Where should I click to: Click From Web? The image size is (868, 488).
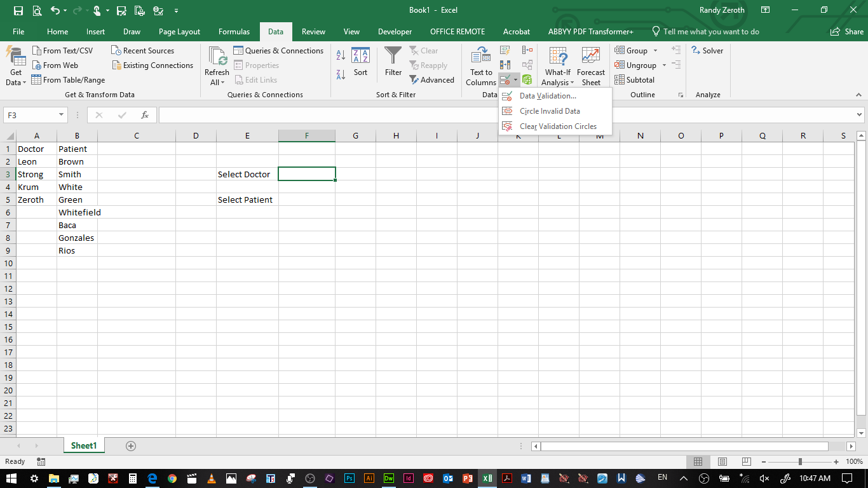point(55,65)
